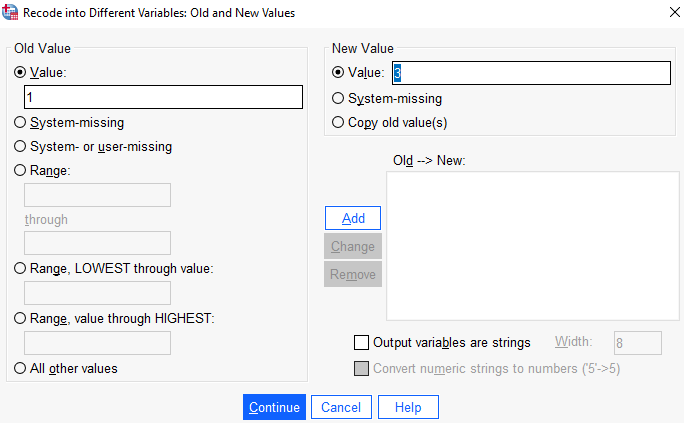Screen dimensions: 684x423
Task: Choose System- or user-missing option
Action: [20, 146]
